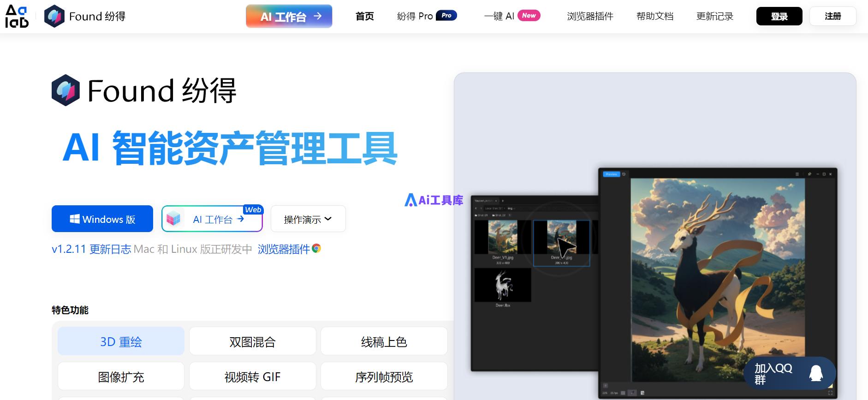This screenshot has height=400, width=868.
Task: Show the 视频转 GIF feature
Action: [x=253, y=376]
